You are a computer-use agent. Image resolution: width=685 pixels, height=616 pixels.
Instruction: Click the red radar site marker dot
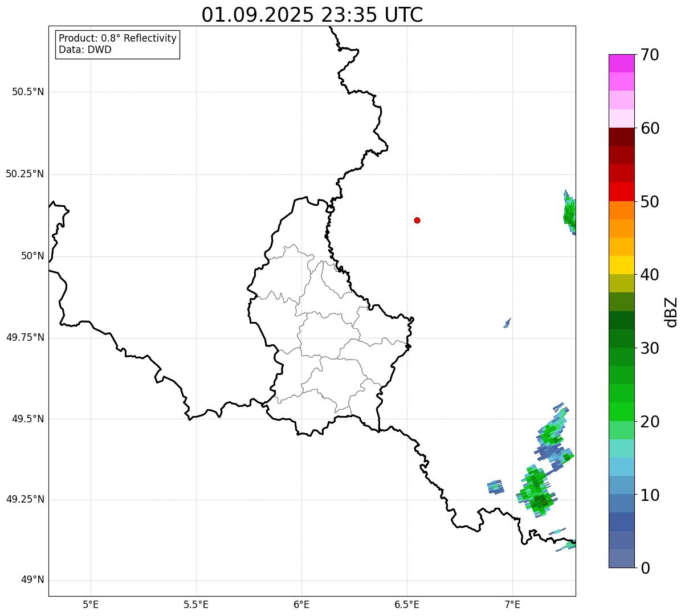(x=417, y=220)
